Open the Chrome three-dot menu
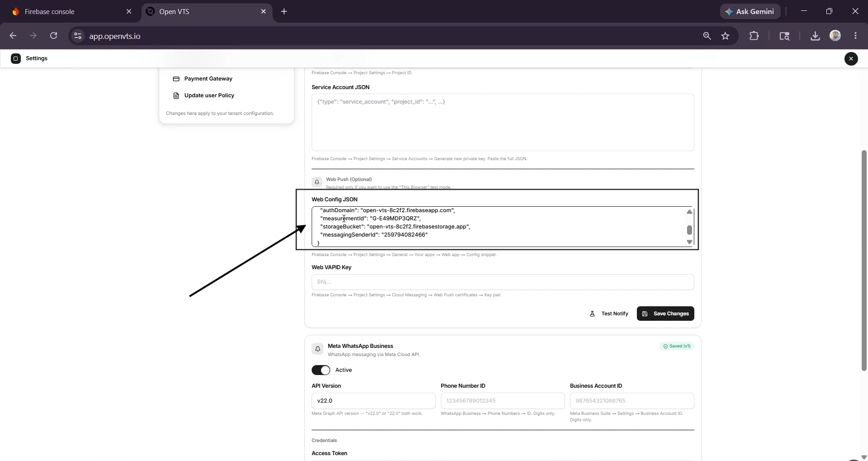 click(x=855, y=36)
